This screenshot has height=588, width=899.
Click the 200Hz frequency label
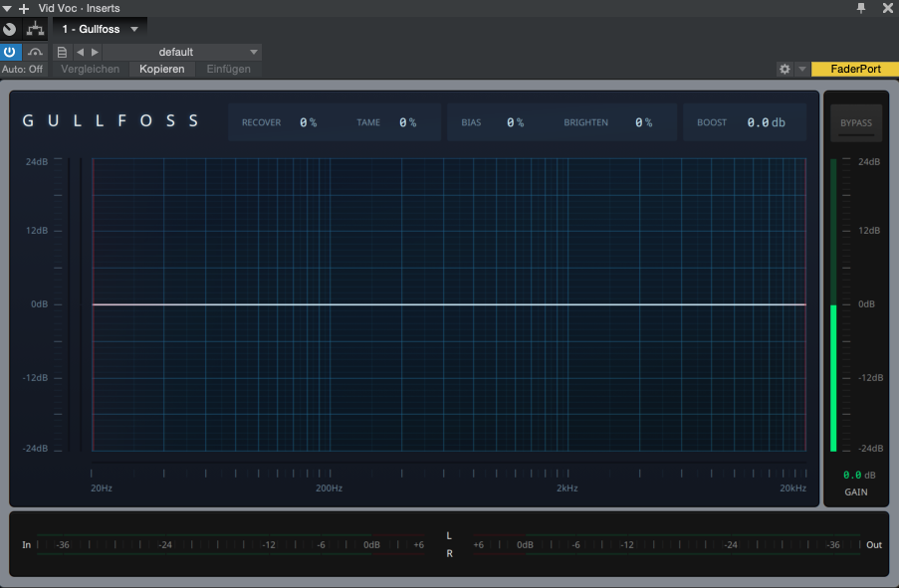pyautogui.click(x=330, y=489)
